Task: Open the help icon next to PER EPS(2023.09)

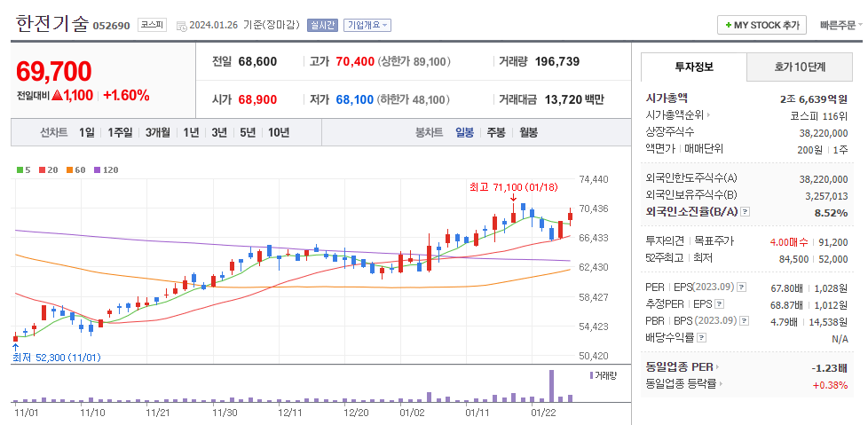Action: [742, 287]
